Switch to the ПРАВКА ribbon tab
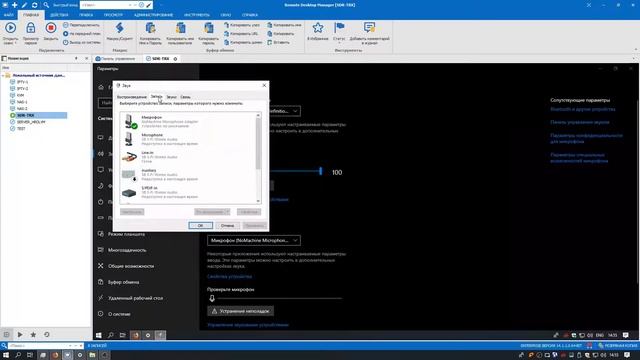The height and width of the screenshot is (360, 640). pos(86,15)
